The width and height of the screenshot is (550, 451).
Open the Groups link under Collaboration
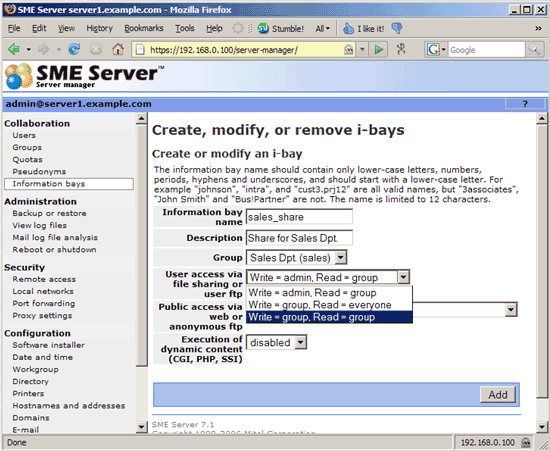(27, 147)
